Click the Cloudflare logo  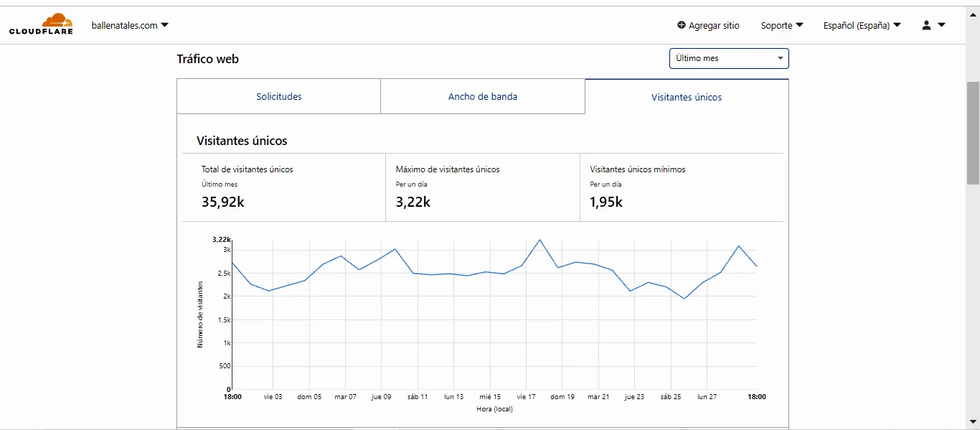tap(41, 24)
